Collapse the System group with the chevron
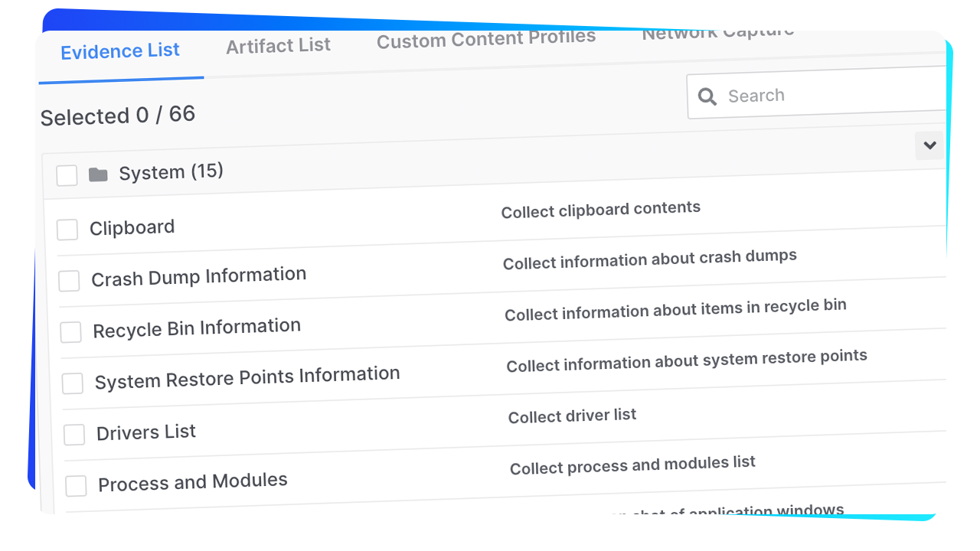Image resolution: width=980 pixels, height=551 pixels. [x=929, y=145]
